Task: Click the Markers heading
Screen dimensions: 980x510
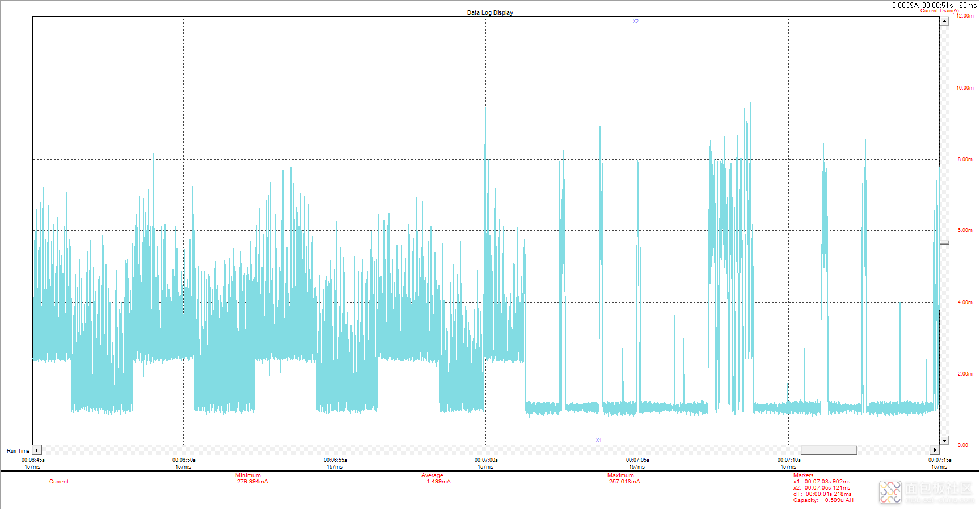Action: (803, 475)
